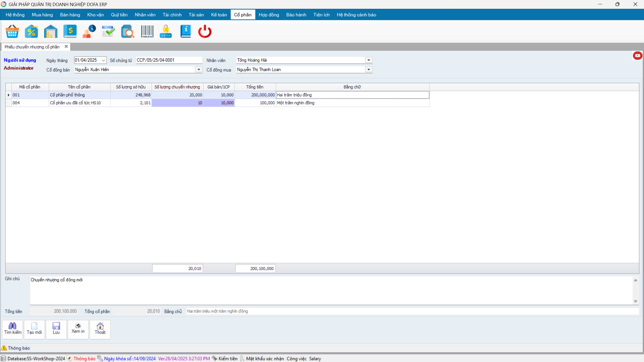
Task: Click the DOFA ERP app logo
Action: coord(4,4)
